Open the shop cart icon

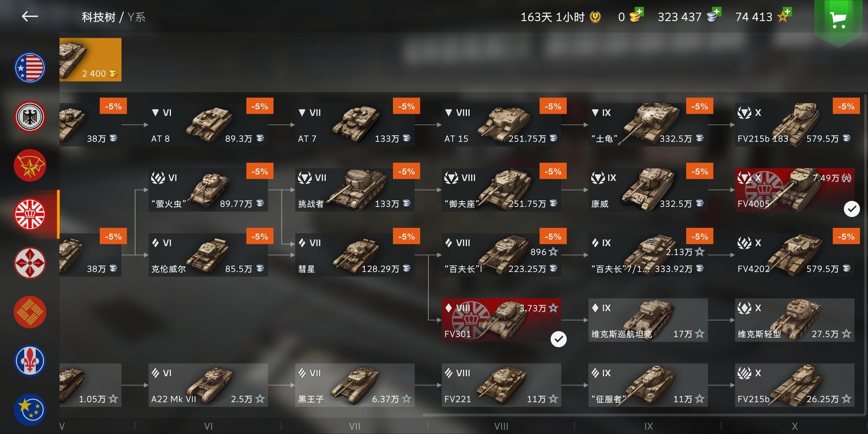[838, 19]
